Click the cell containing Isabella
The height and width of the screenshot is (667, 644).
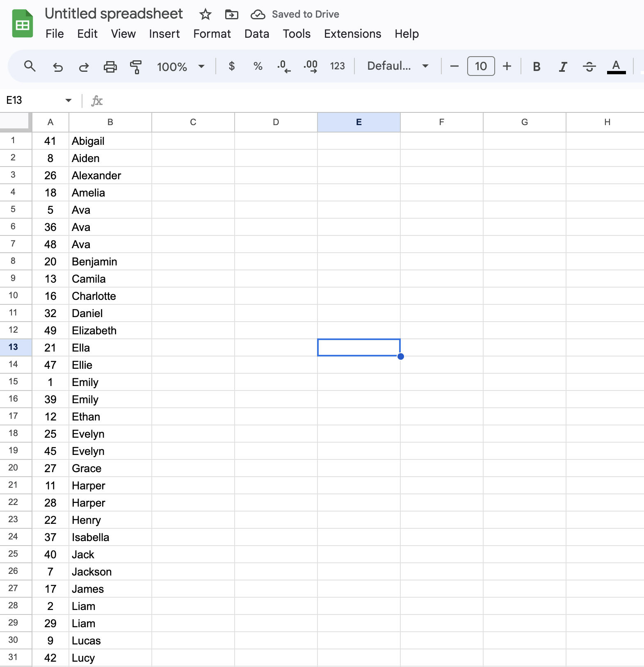click(x=110, y=537)
